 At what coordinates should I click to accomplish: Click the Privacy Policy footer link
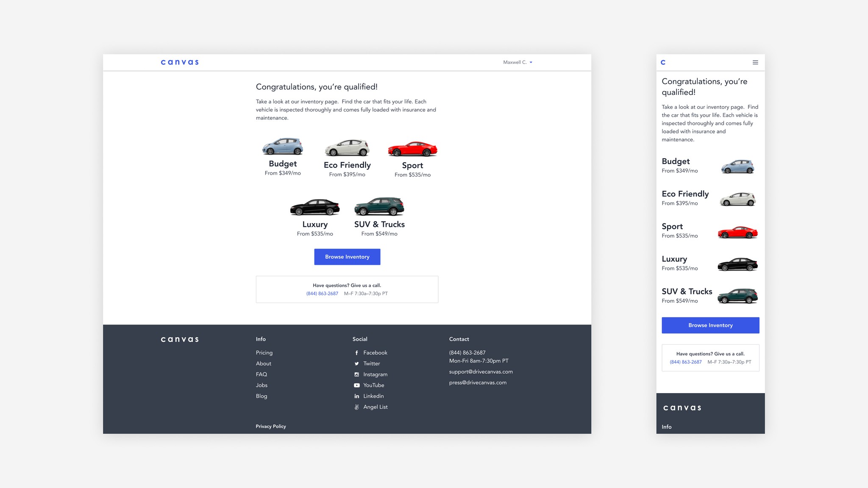click(271, 426)
